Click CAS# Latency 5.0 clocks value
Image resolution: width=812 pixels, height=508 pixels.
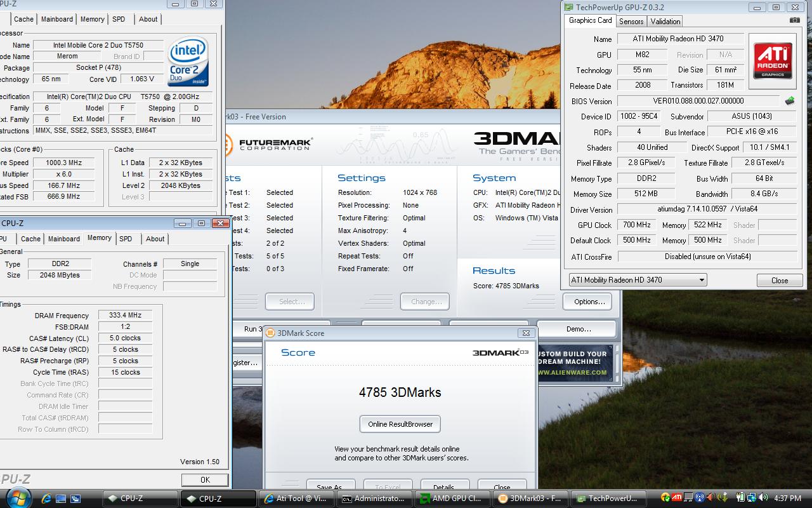(126, 338)
